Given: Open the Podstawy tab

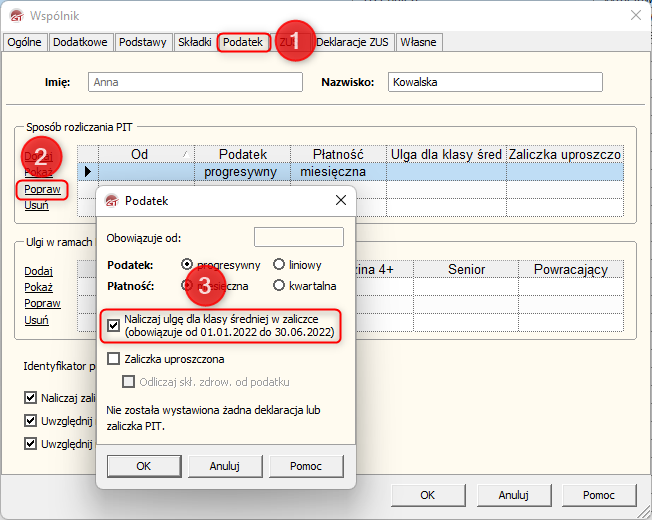Looking at the screenshot, I should 143,42.
